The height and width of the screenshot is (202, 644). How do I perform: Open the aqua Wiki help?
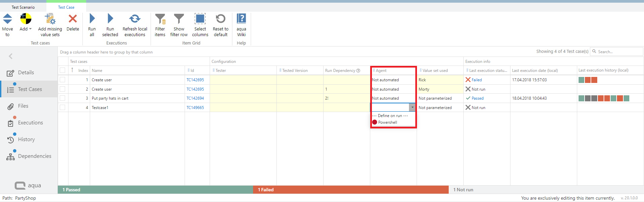[x=241, y=19]
